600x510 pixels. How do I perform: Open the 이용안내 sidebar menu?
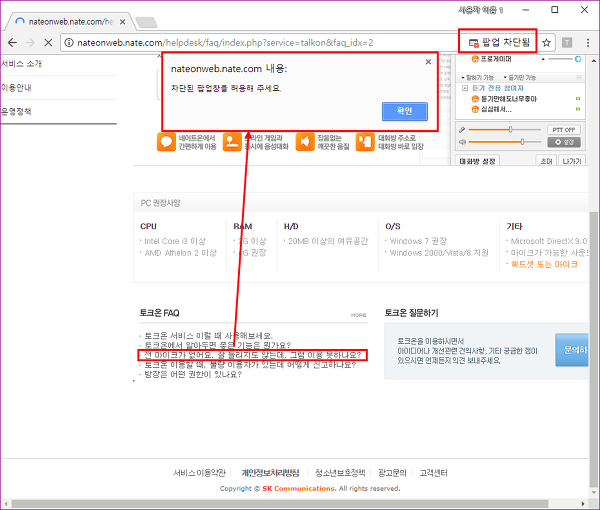[x=16, y=88]
